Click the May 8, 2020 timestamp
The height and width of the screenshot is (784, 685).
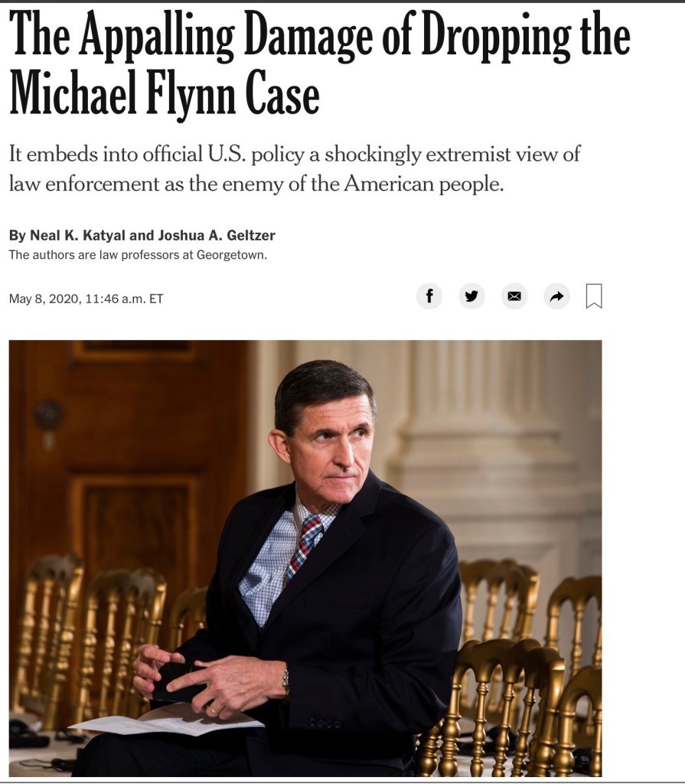click(x=86, y=299)
